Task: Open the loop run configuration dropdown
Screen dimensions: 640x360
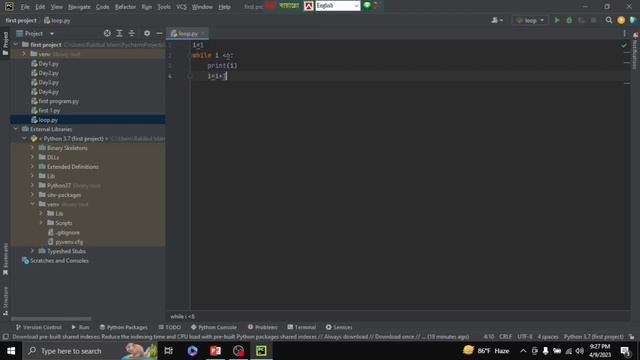Action: pyautogui.click(x=530, y=20)
